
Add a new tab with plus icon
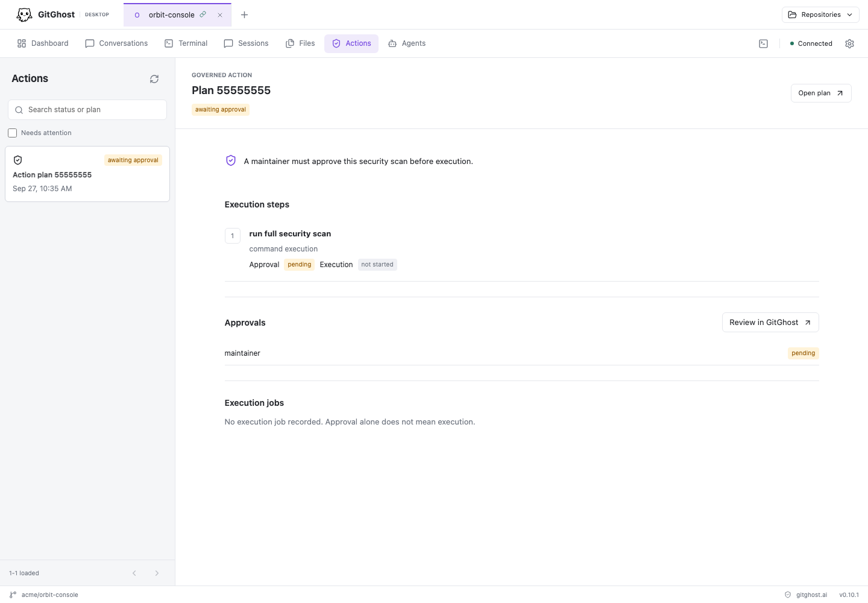pos(244,15)
